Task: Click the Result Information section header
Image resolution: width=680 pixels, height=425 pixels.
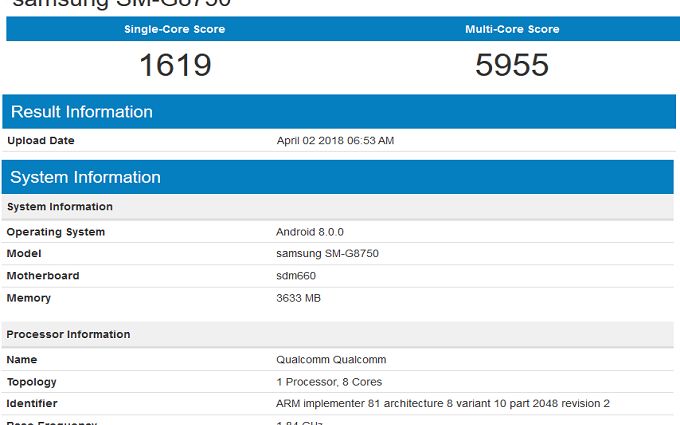Action: (82, 112)
